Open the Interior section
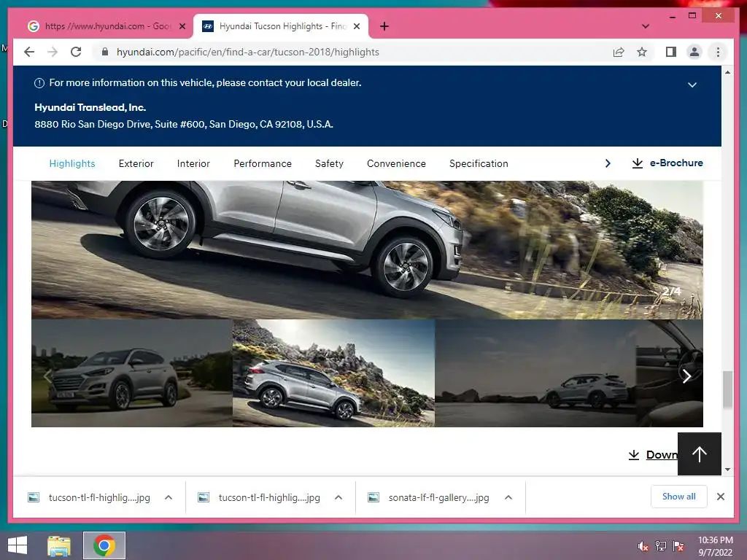The height and width of the screenshot is (560, 747). (193, 163)
